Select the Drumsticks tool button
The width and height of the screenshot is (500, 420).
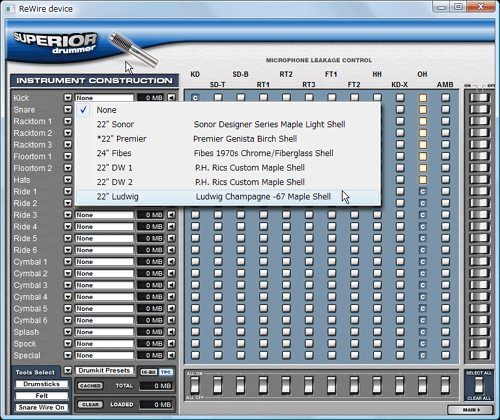click(42, 384)
